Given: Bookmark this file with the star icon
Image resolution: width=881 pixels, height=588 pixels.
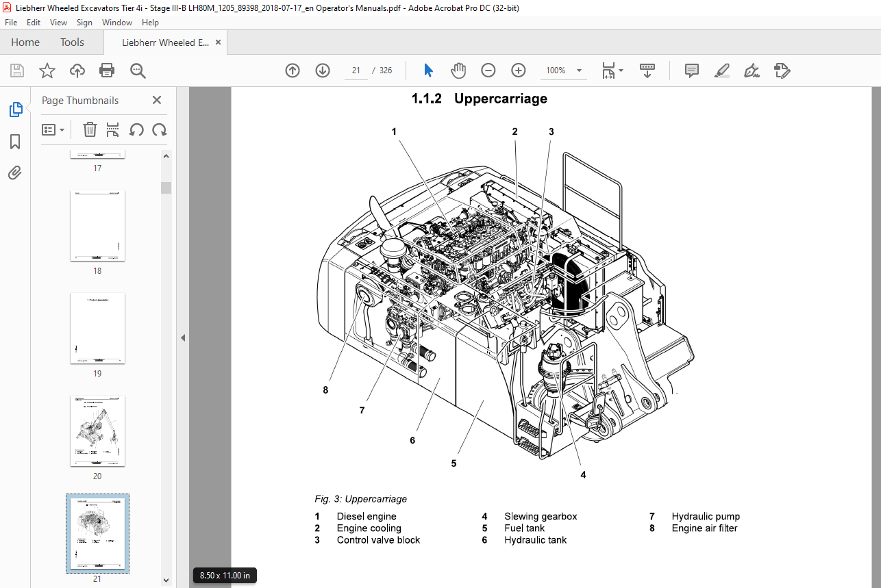Looking at the screenshot, I should pyautogui.click(x=47, y=71).
